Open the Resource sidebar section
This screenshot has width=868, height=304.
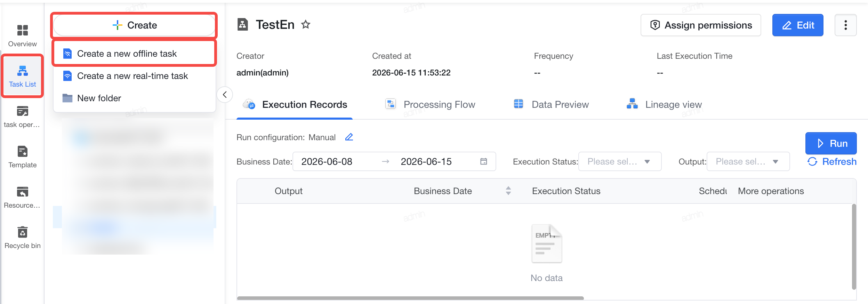point(22,197)
